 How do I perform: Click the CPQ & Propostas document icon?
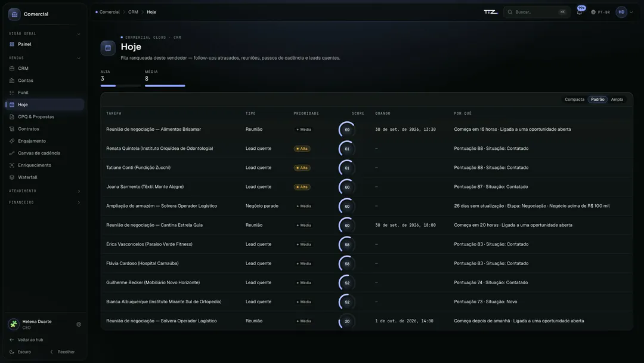pos(12,117)
